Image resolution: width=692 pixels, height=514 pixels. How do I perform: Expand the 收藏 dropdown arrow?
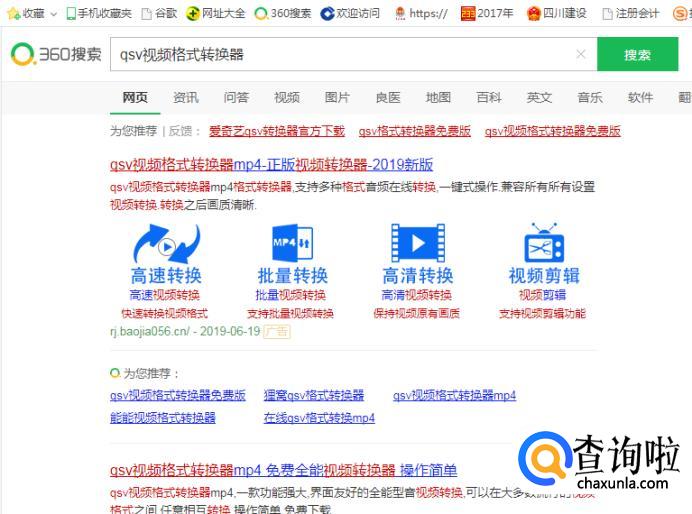point(54,14)
